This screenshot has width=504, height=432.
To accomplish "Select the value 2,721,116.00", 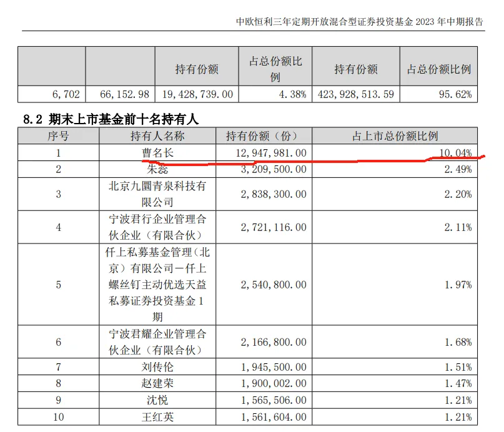I will (274, 227).
